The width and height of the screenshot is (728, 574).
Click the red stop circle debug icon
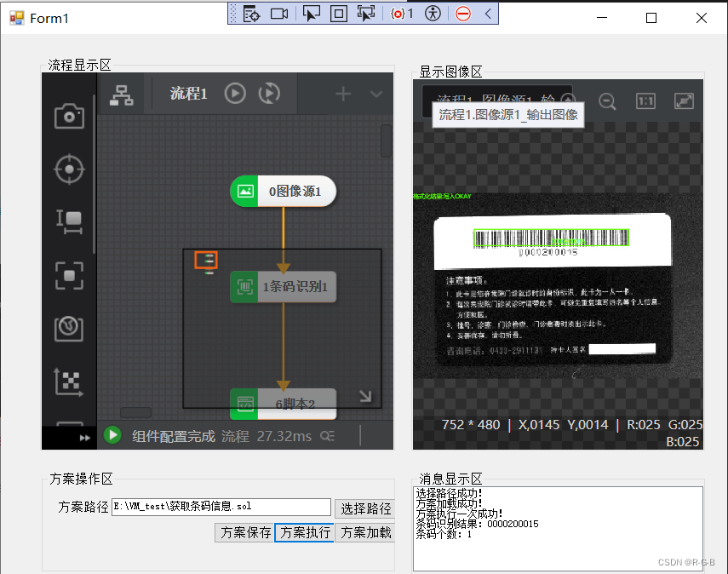point(463,14)
